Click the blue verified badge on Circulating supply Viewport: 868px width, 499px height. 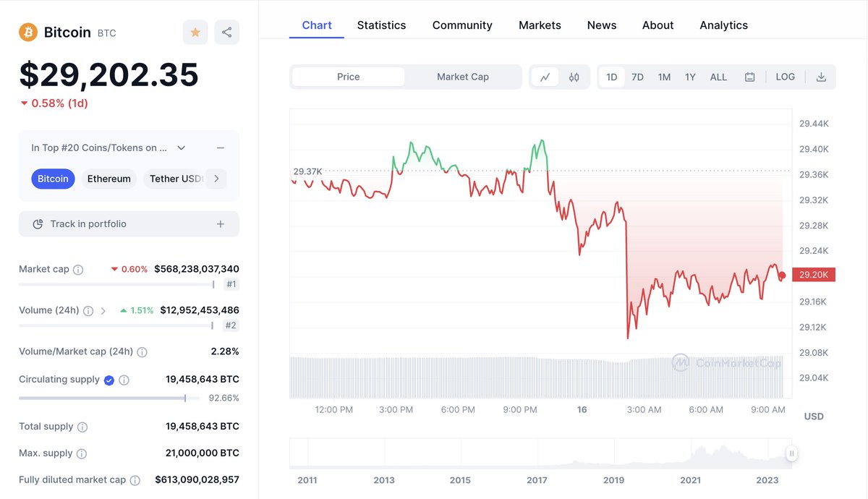pos(109,380)
